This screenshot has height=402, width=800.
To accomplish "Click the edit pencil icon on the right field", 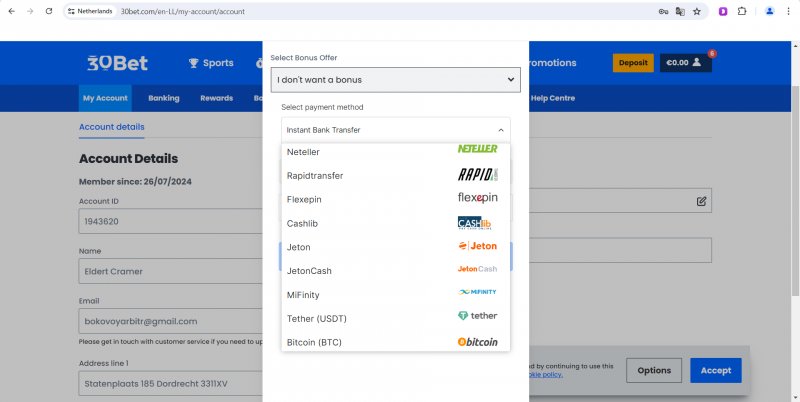I will tap(702, 201).
